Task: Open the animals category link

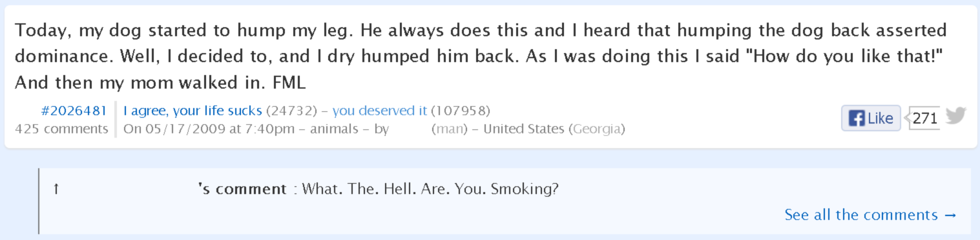Action: point(334,129)
